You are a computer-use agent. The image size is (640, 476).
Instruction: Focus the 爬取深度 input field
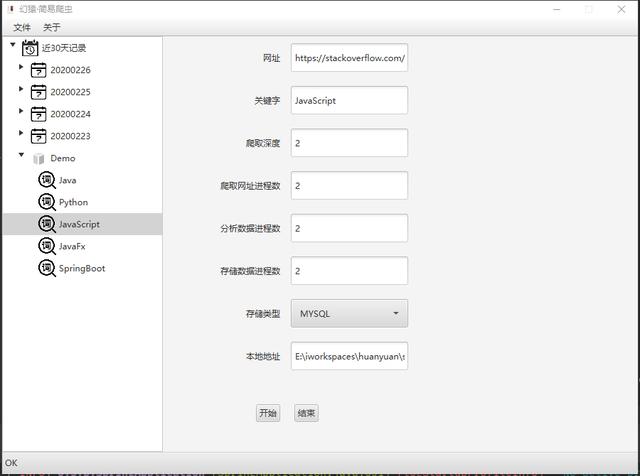349,143
